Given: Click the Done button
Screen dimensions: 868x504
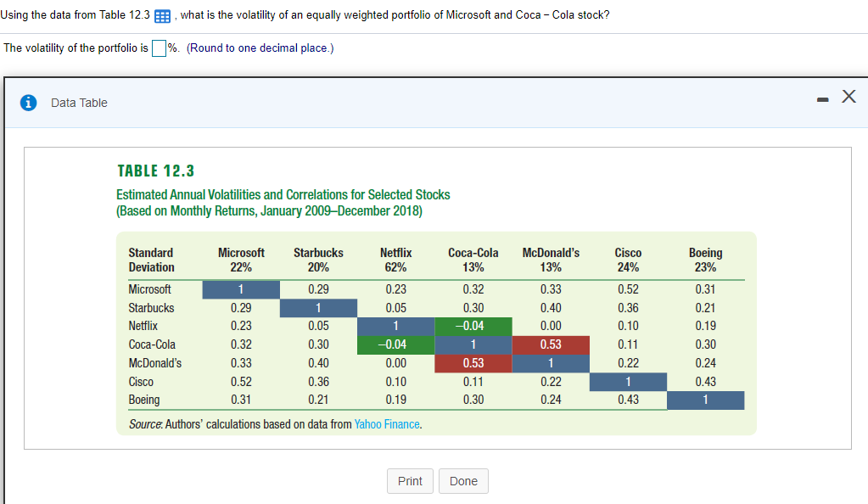Looking at the screenshot, I should tap(463, 481).
